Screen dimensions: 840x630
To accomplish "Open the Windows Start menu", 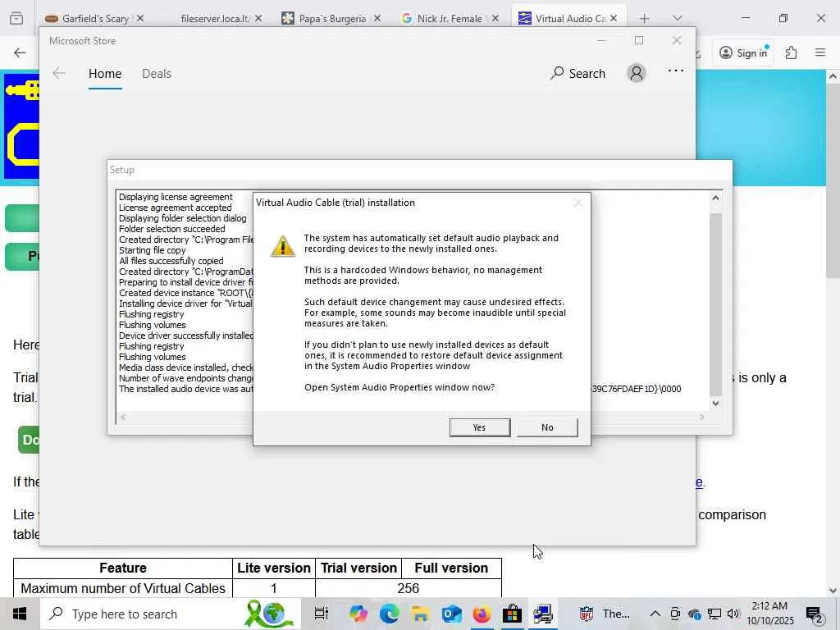I will tap(20, 614).
